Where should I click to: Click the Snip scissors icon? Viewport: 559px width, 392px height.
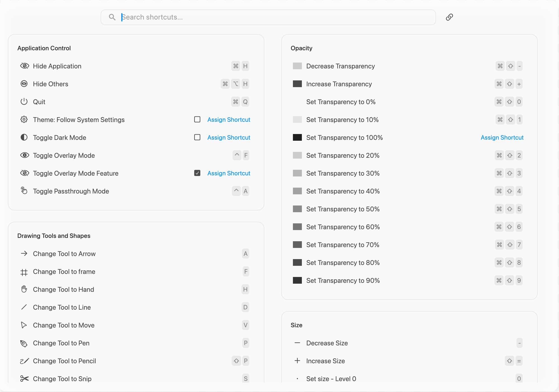pyautogui.click(x=25, y=379)
